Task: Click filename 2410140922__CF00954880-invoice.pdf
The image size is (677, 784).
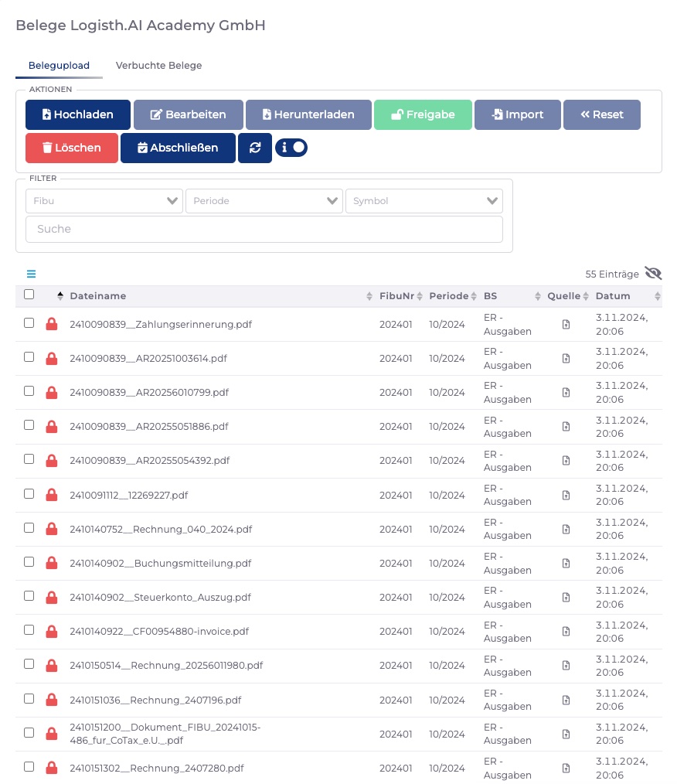Action: tap(159, 631)
